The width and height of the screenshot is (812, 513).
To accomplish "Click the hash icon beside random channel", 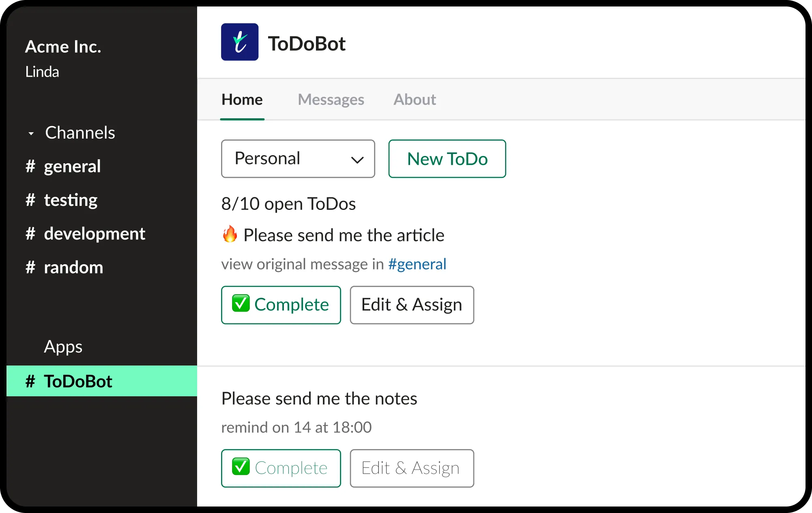I will coord(30,267).
